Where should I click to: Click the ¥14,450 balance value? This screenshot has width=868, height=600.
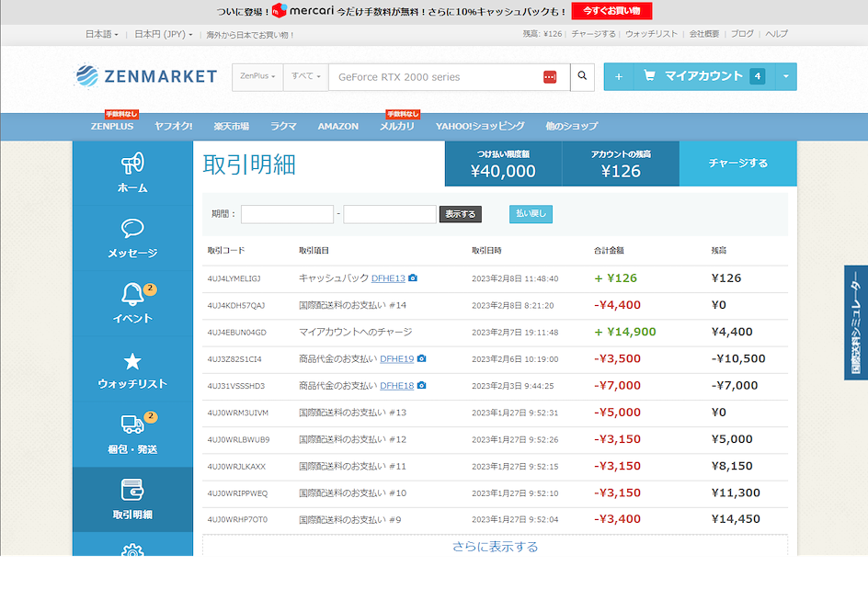point(736,519)
